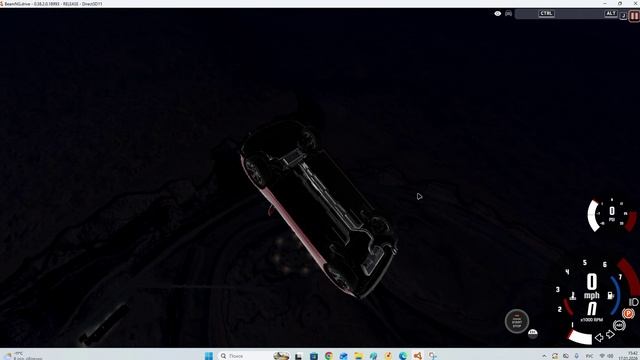Click the x1000 RPM label
The width and height of the screenshot is (640, 360).
(x=592, y=320)
